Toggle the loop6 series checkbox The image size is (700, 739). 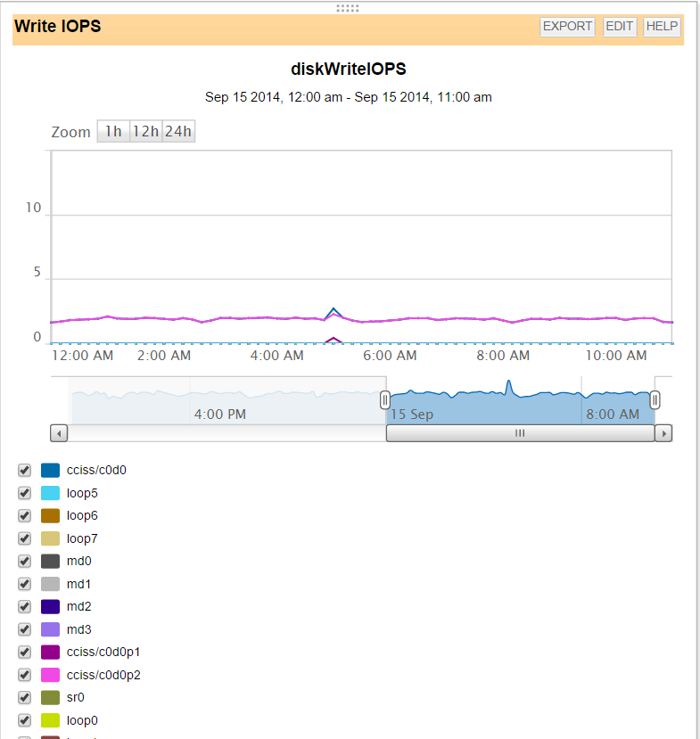click(24, 515)
